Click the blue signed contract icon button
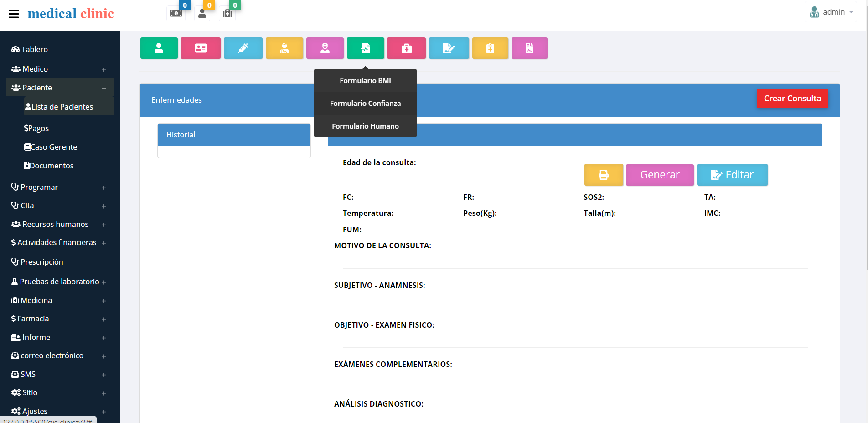The image size is (868, 423). [x=449, y=48]
